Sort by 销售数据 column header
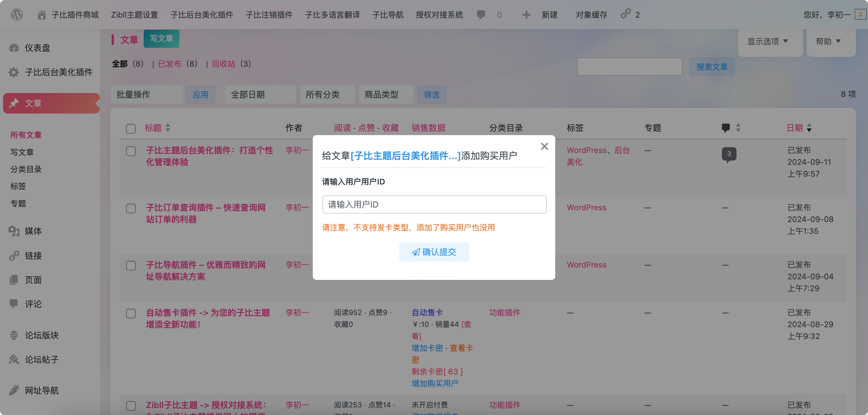This screenshot has width=868, height=415. click(x=428, y=128)
